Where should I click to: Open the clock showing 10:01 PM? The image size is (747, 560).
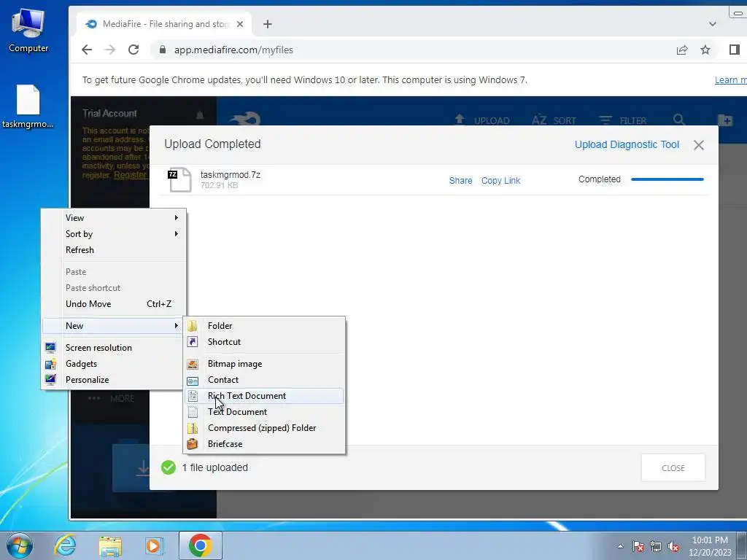coord(710,546)
